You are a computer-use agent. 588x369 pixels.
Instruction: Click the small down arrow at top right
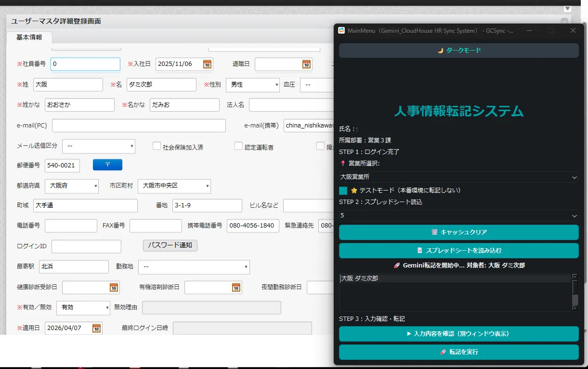567,9
